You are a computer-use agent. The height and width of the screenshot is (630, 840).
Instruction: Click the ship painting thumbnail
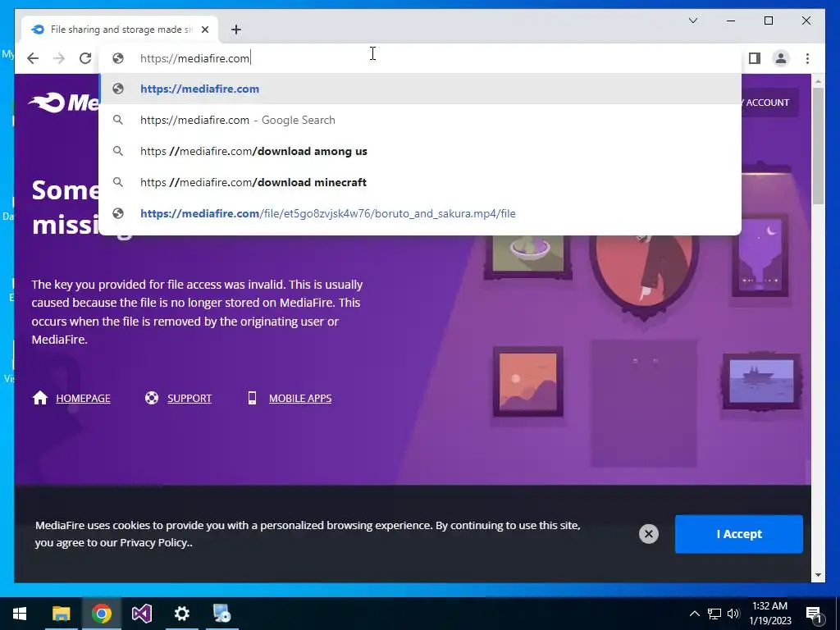point(761,381)
